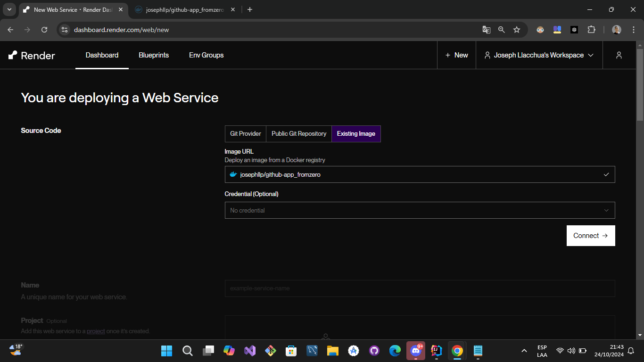Select the Existing Image option
This screenshot has height=362, width=644.
[x=356, y=134]
